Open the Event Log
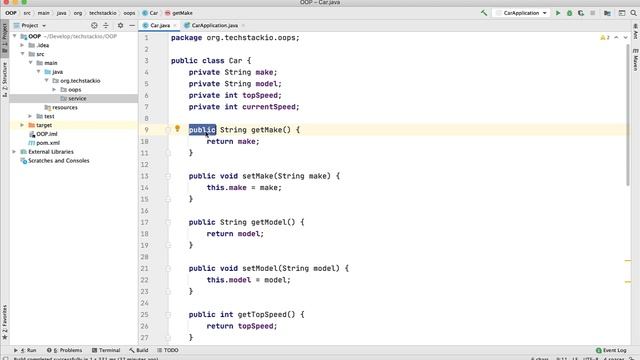 point(611,350)
